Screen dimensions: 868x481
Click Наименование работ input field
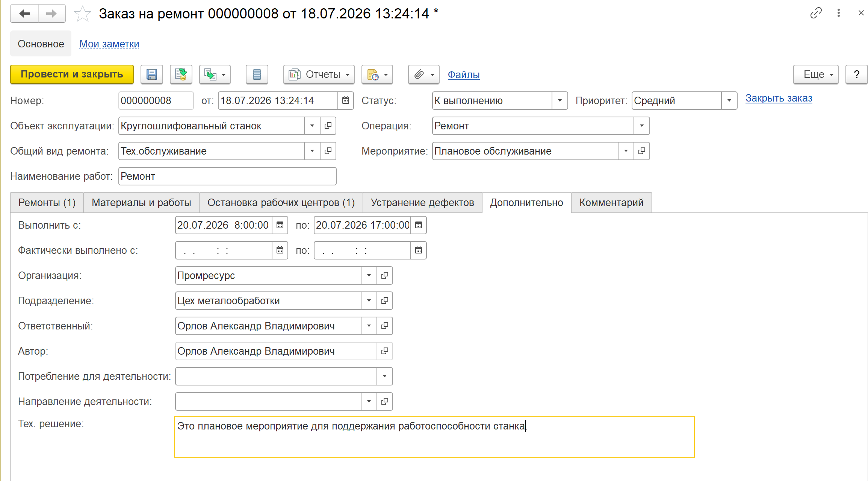227,176
